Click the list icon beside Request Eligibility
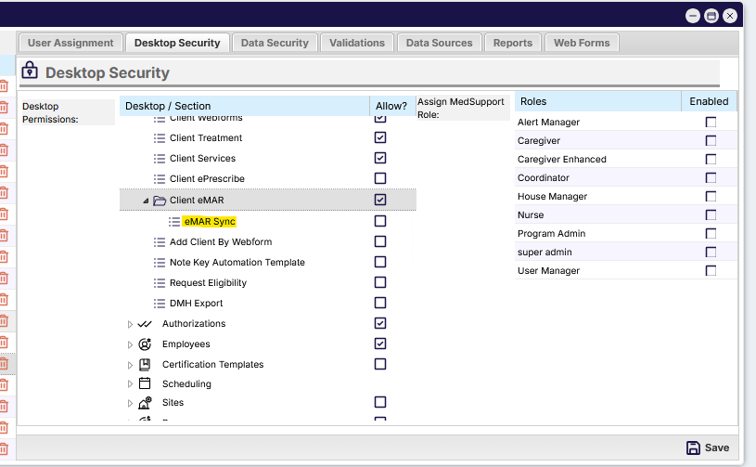Screen dimensions: 756x467 click(x=159, y=283)
